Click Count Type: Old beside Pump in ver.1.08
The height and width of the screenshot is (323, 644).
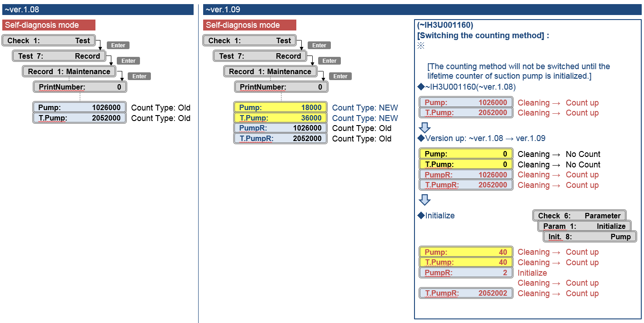pyautogui.click(x=161, y=108)
